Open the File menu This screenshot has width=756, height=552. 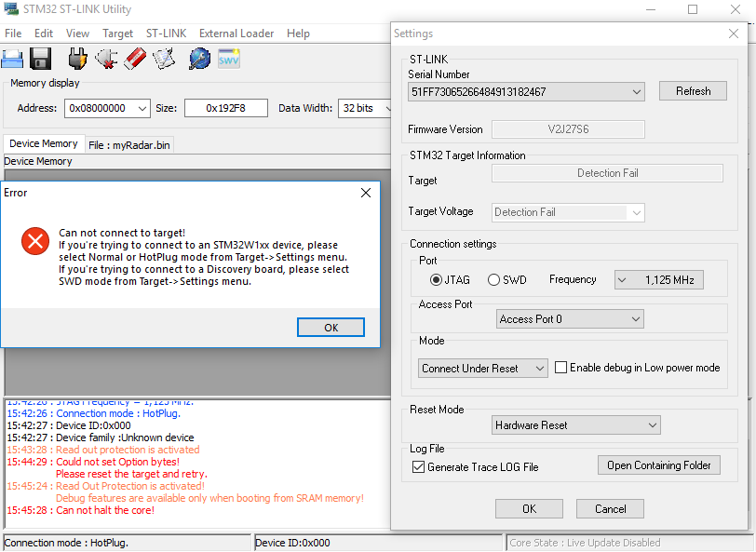click(13, 34)
